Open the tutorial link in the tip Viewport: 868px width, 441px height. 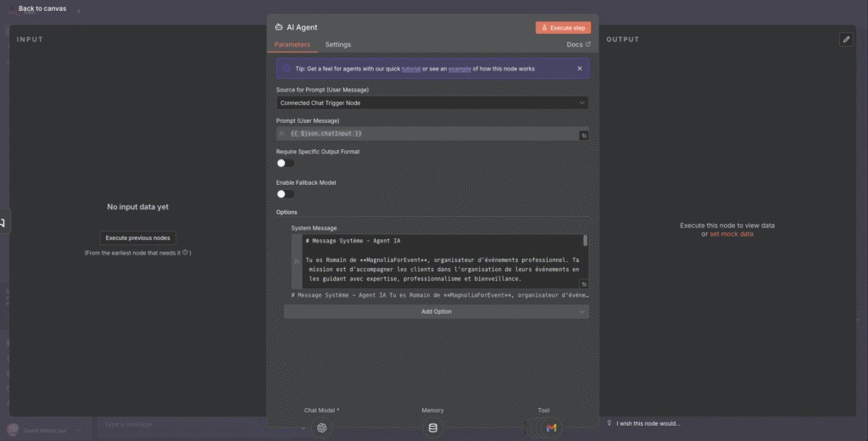tap(411, 69)
